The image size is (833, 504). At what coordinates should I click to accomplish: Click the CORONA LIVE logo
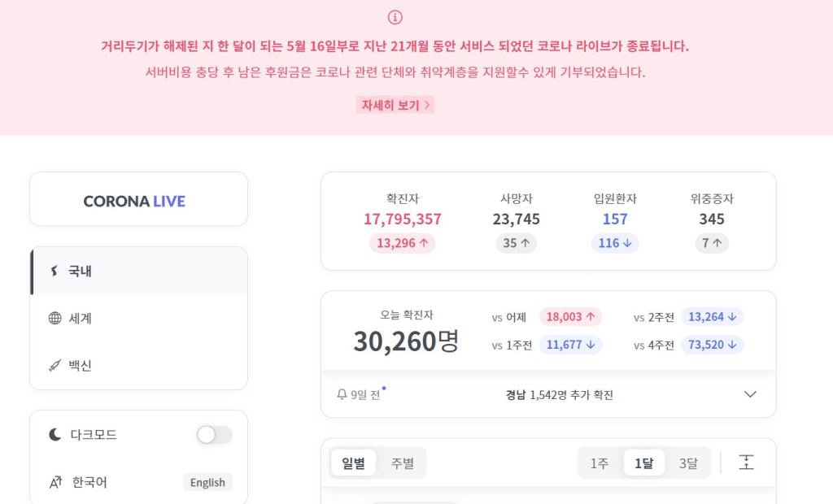(135, 201)
